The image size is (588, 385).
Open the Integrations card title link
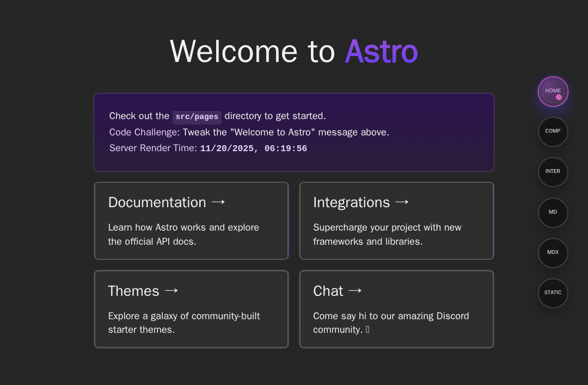(x=351, y=202)
